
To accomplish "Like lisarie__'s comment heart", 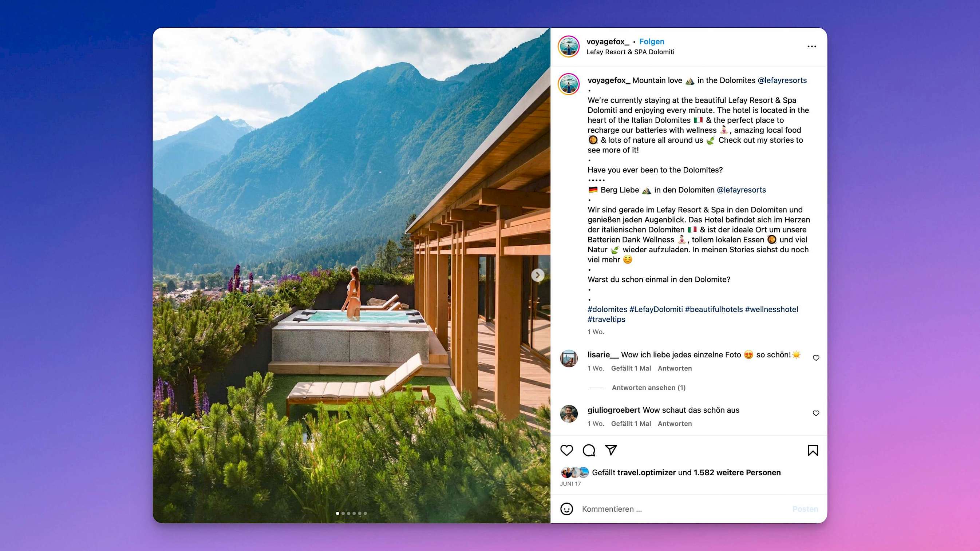I will click(816, 358).
